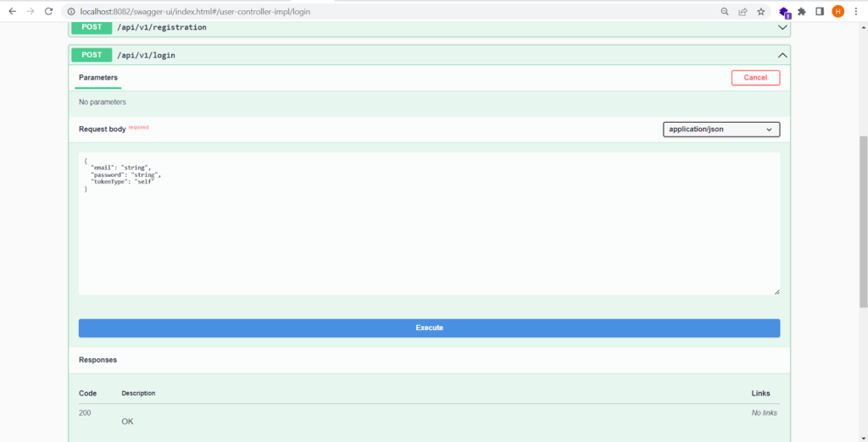Click the "Links" column header
868x442 pixels.
pyautogui.click(x=760, y=394)
